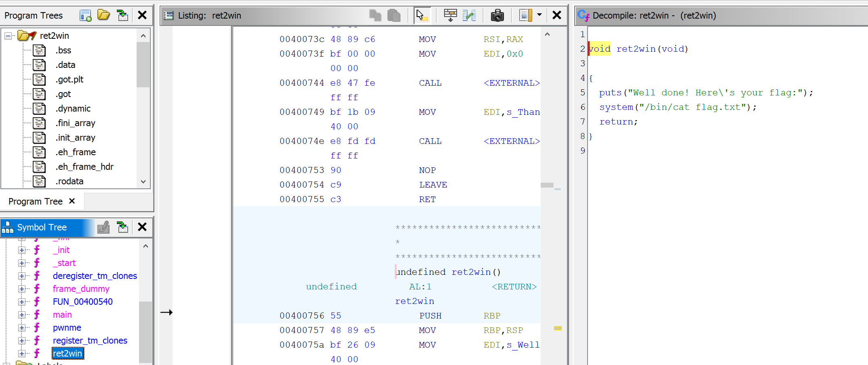Image resolution: width=868 pixels, height=365 pixels.
Task: Select ret2win in Symbol Tree
Action: point(67,354)
